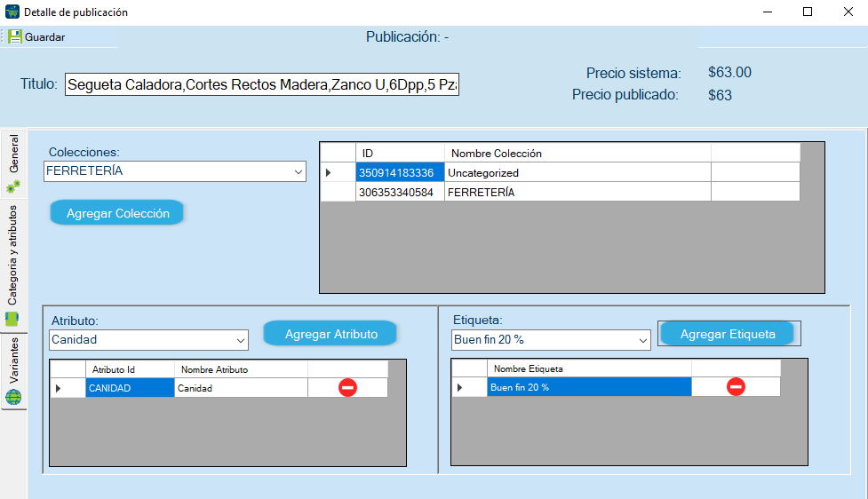The width and height of the screenshot is (868, 499).
Task: Click the Agregar Atributo button
Action: (x=330, y=334)
